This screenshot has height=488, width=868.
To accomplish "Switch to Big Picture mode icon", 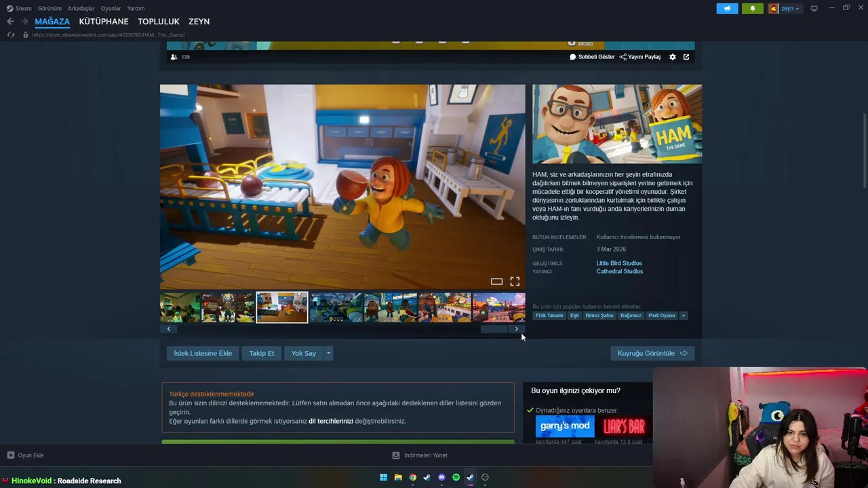I will pos(814,8).
